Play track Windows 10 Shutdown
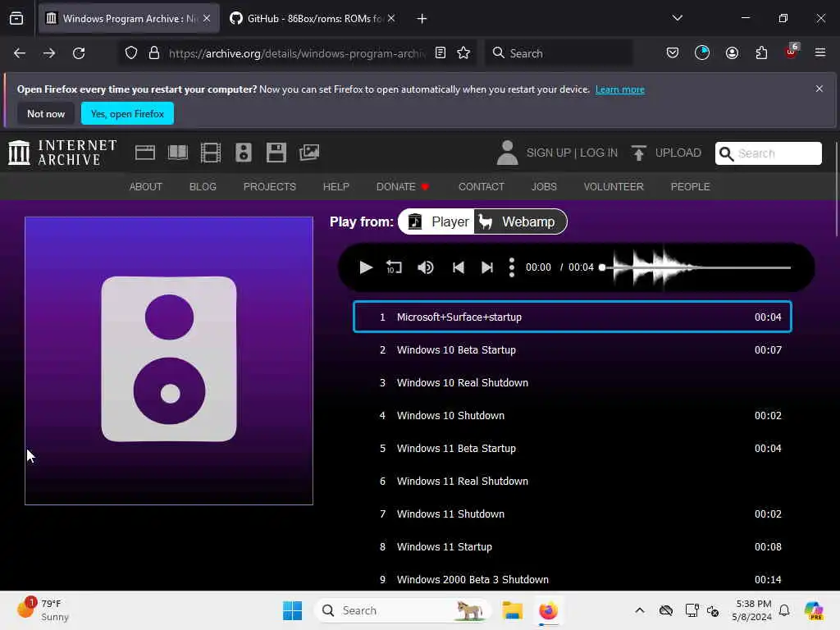The image size is (840, 630). [572, 415]
